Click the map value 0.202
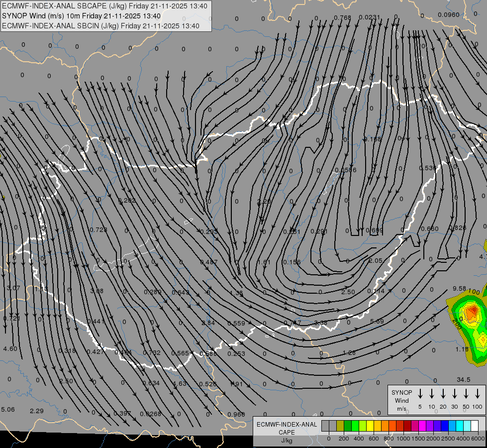Screen dimensions: 487x448 click(x=127, y=201)
